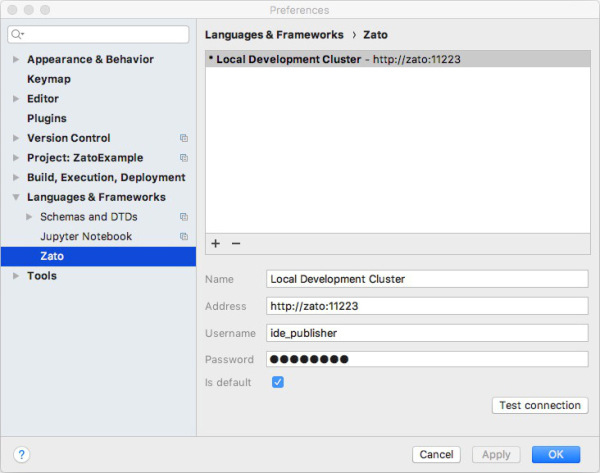600x473 pixels.
Task: Click Schemas and DTDs label
Action: pyautogui.click(x=89, y=217)
